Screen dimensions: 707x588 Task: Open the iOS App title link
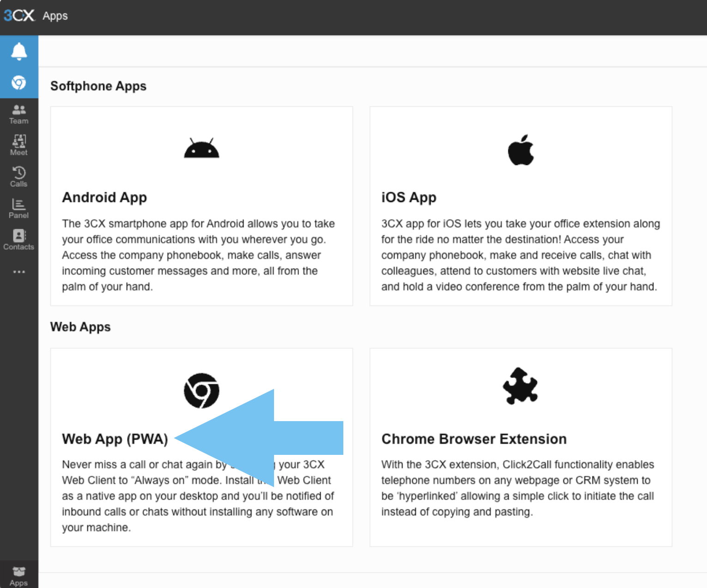point(408,197)
